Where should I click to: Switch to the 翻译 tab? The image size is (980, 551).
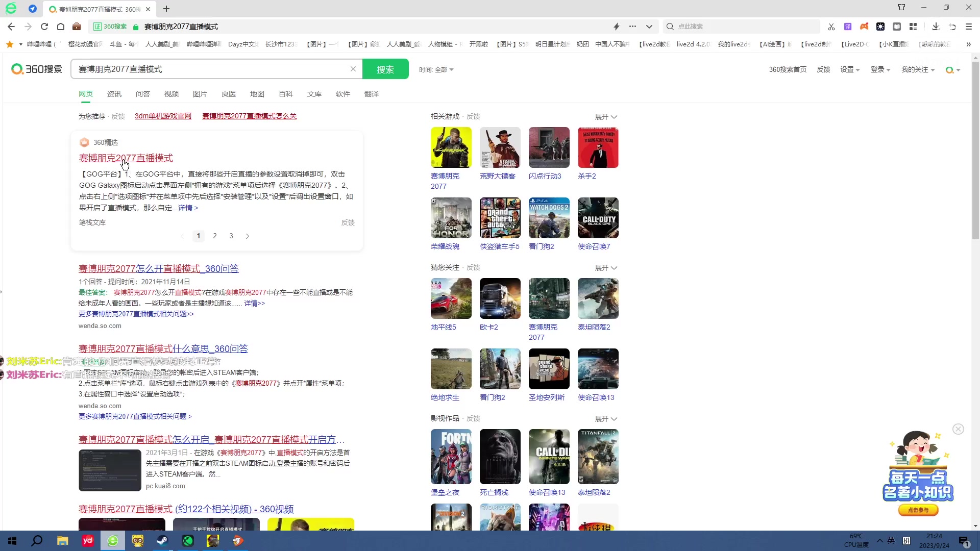point(372,94)
